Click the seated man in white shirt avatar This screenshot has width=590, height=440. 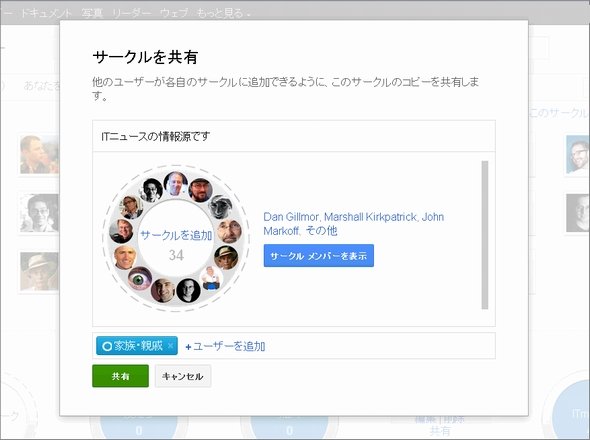click(211, 278)
